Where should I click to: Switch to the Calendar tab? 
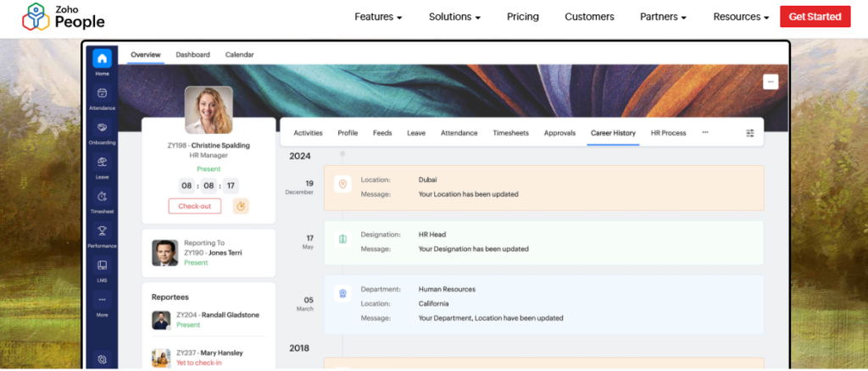(x=240, y=55)
